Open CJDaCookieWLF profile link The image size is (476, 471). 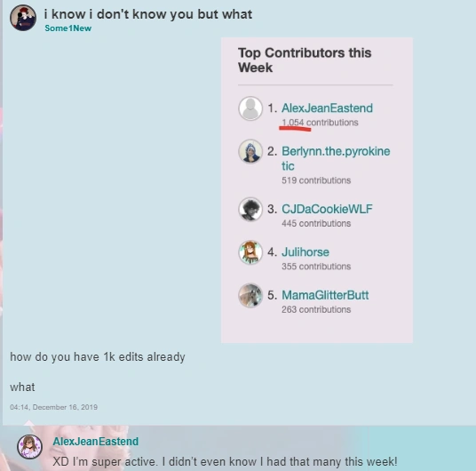tap(327, 209)
